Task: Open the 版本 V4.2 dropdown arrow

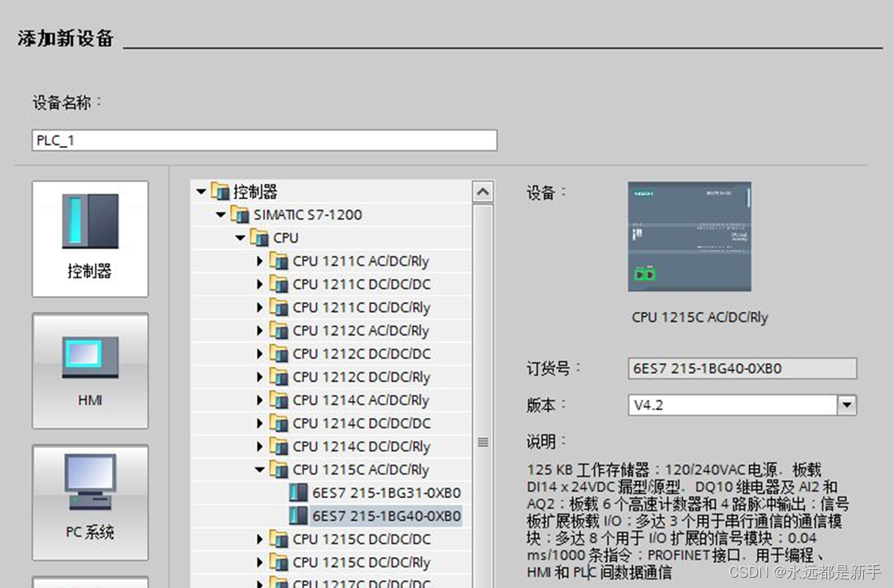Action: click(847, 405)
